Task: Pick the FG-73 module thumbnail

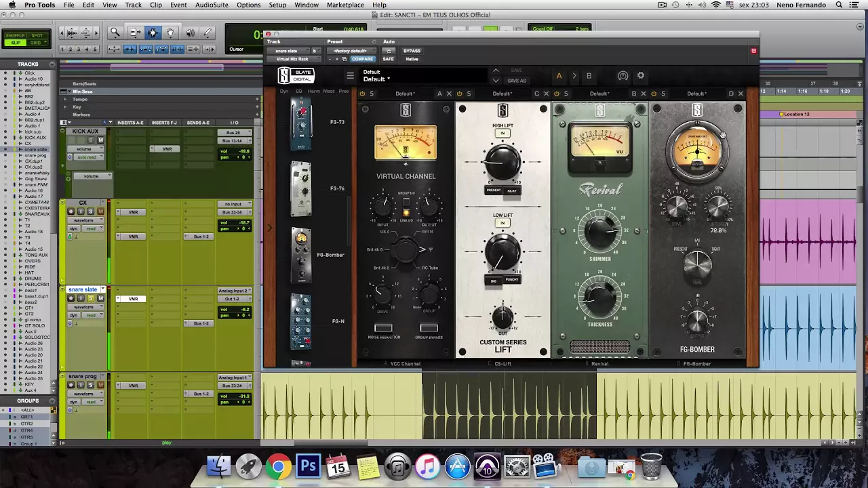Action: (x=301, y=123)
